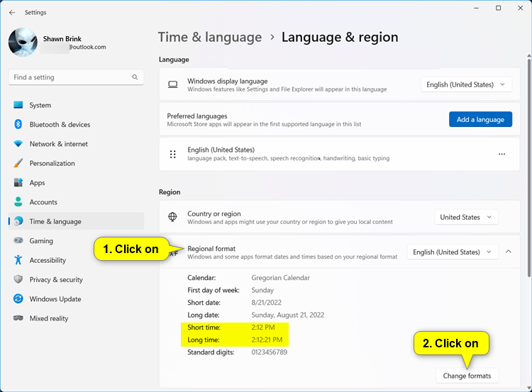Open System settings from the sidebar
Viewport: 532px width, 392px height.
click(x=40, y=105)
